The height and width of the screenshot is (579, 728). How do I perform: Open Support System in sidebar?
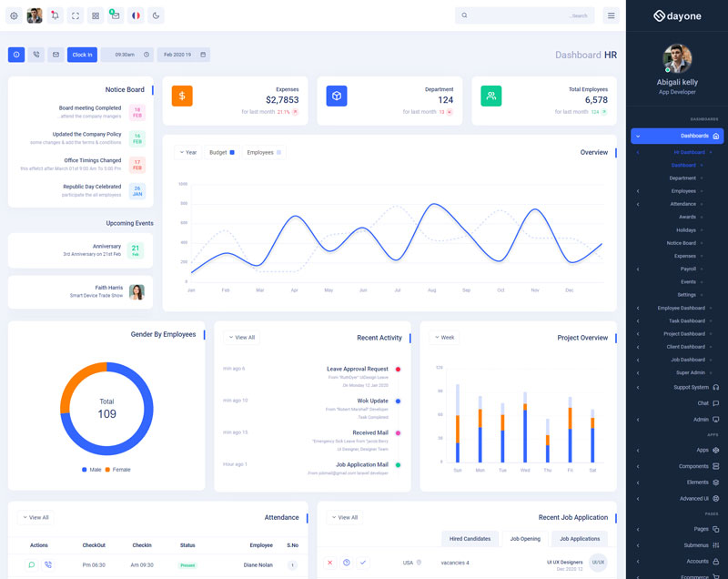[691, 387]
